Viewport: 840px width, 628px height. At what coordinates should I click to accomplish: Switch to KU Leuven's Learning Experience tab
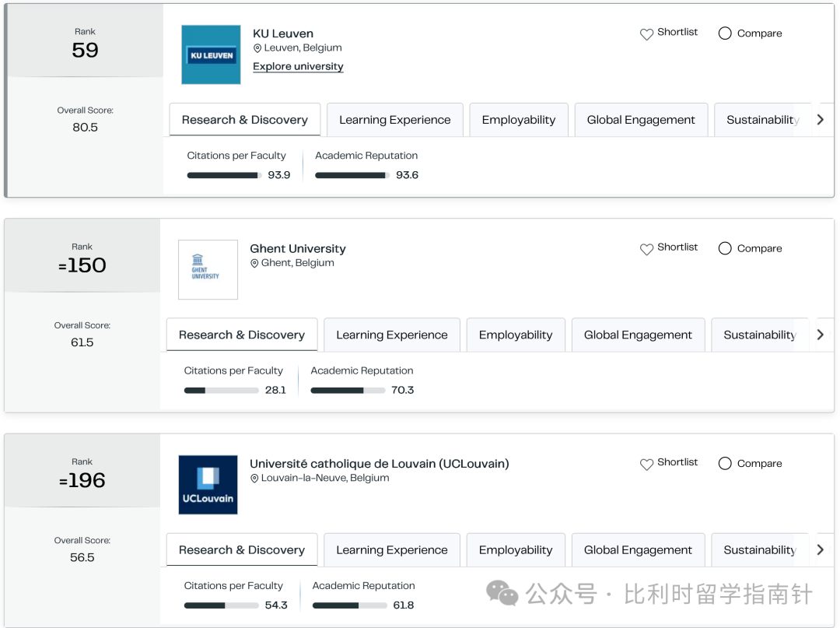395,120
